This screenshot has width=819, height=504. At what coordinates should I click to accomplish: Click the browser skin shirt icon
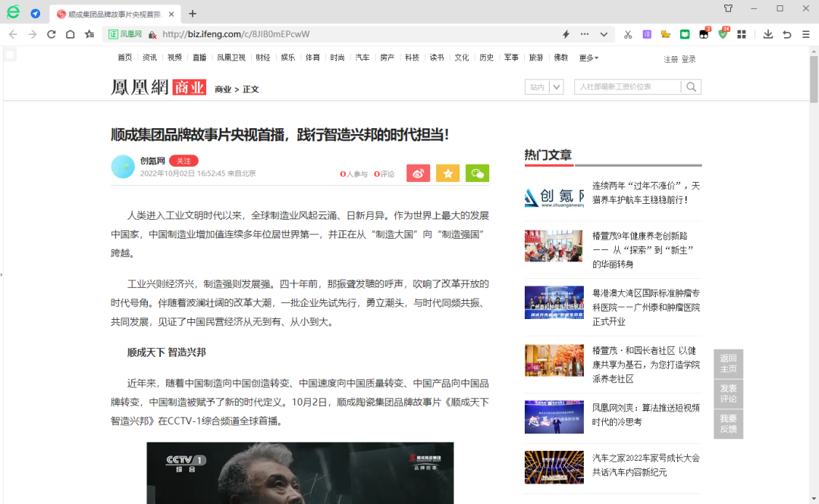click(x=728, y=8)
